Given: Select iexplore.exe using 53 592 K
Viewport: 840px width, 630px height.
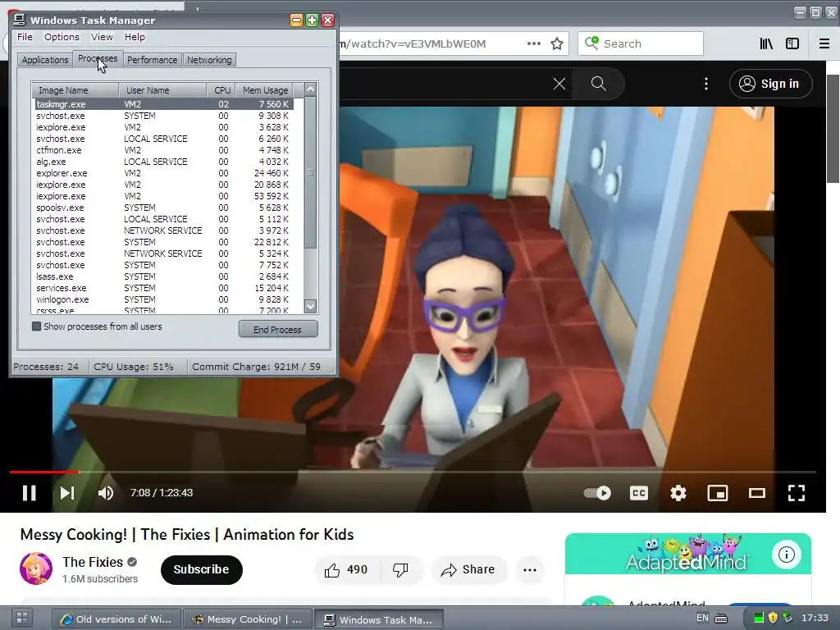Looking at the screenshot, I should pyautogui.click(x=163, y=196).
